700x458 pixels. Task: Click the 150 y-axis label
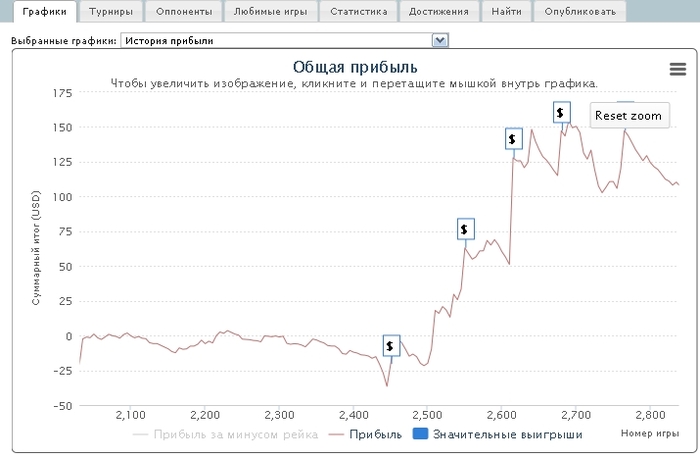[x=62, y=128]
